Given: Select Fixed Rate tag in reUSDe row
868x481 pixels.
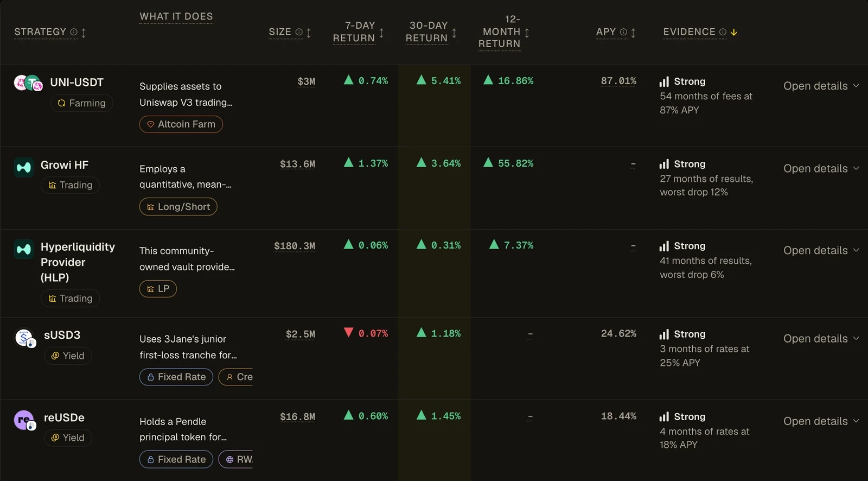Looking at the screenshot, I should pyautogui.click(x=176, y=459).
